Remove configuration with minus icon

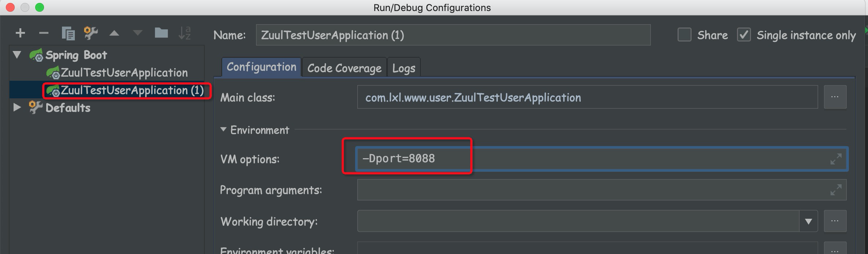(44, 33)
